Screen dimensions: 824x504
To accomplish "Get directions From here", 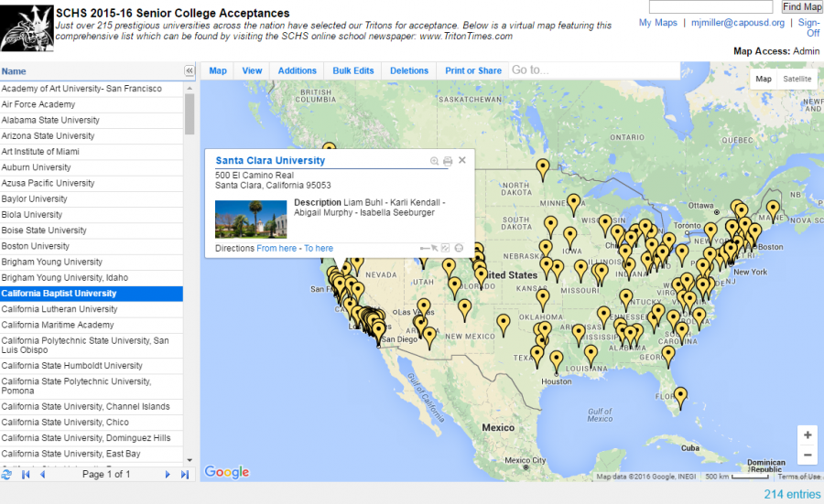I will tap(276, 248).
